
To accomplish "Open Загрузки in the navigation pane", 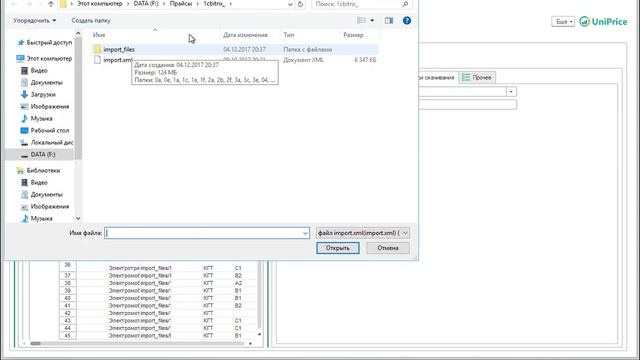I will tap(43, 94).
